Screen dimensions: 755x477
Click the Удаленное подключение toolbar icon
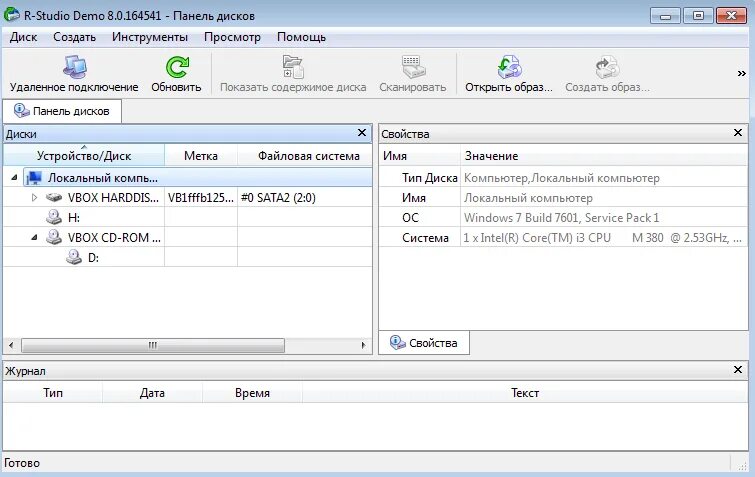pyautogui.click(x=75, y=67)
